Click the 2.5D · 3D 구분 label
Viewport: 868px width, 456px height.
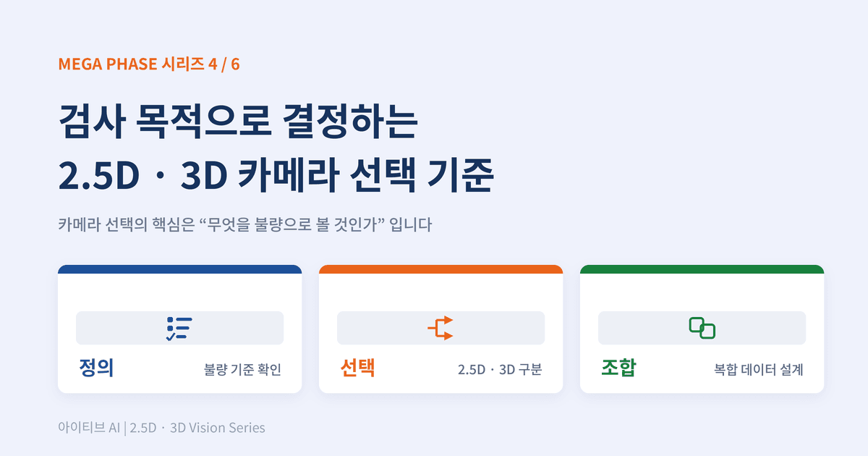pos(500,370)
